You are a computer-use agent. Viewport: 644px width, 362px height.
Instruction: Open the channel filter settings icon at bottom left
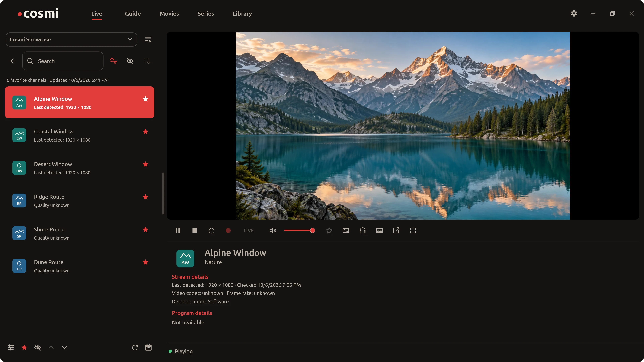pyautogui.click(x=11, y=347)
